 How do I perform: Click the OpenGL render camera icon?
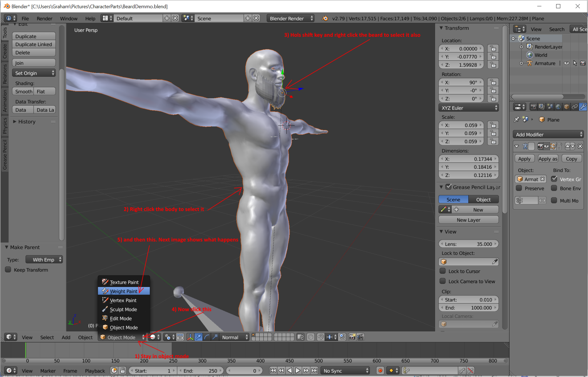point(352,337)
